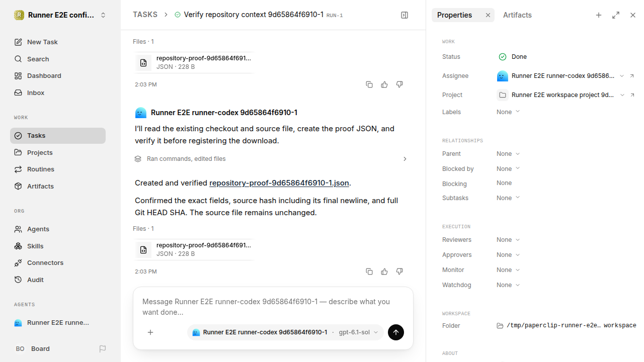644x362 pixels.
Task: Open the Blocked by None dropdown
Action: tap(508, 169)
